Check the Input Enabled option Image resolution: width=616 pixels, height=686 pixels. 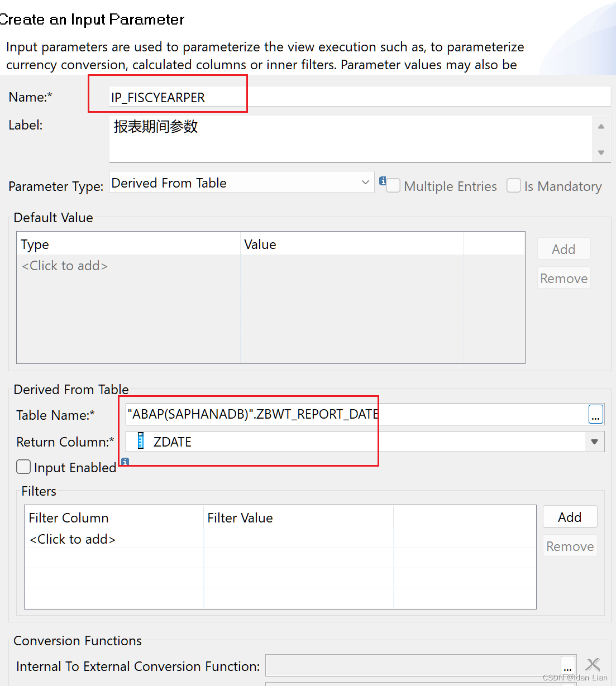pos(23,467)
